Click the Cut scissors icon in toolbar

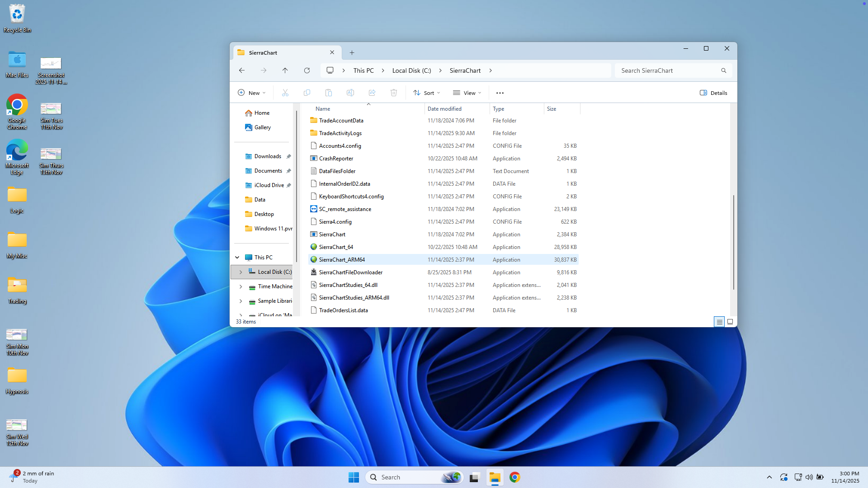coord(285,93)
